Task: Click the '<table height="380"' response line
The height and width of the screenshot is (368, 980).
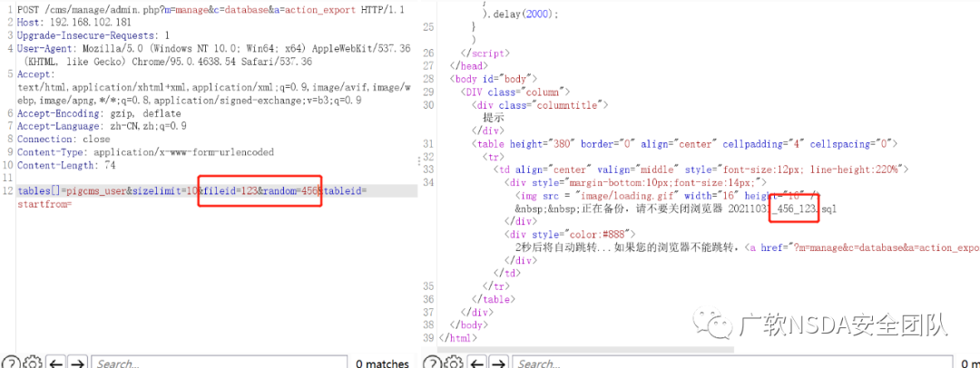Action: (x=684, y=144)
